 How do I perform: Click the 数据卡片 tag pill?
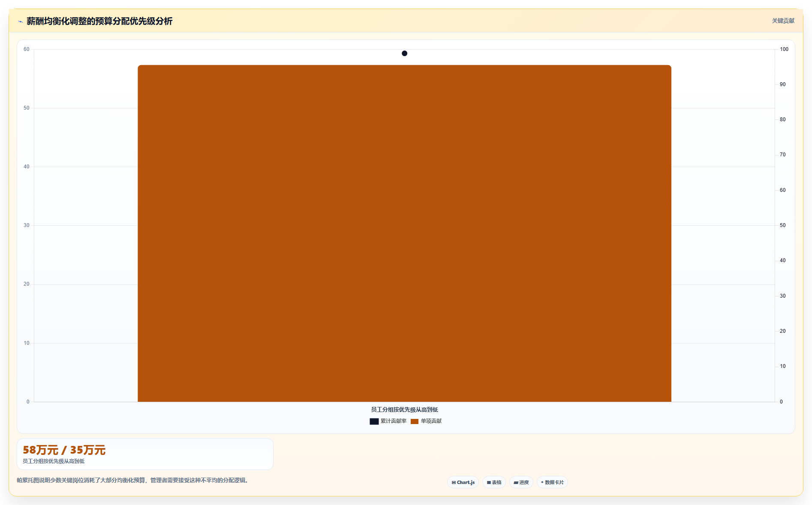pyautogui.click(x=552, y=482)
